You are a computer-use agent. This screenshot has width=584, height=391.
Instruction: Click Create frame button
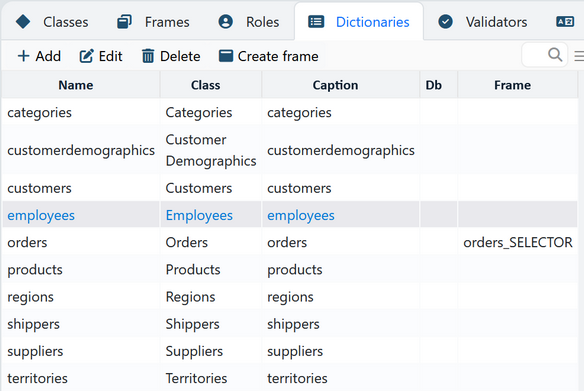[x=268, y=56]
